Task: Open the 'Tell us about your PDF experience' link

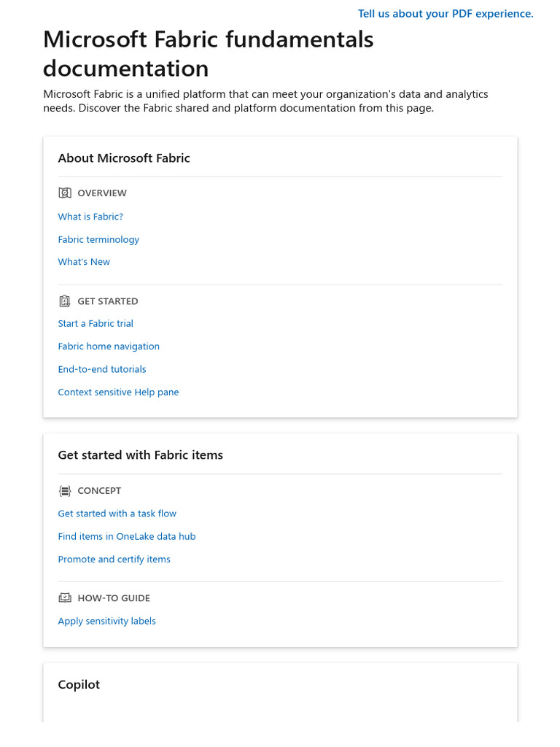Action: (446, 14)
